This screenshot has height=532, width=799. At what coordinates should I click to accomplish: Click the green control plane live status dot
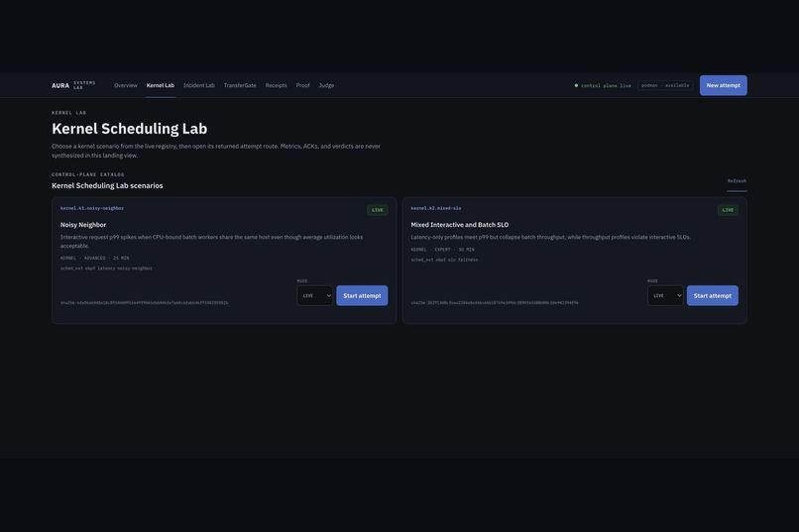click(576, 85)
